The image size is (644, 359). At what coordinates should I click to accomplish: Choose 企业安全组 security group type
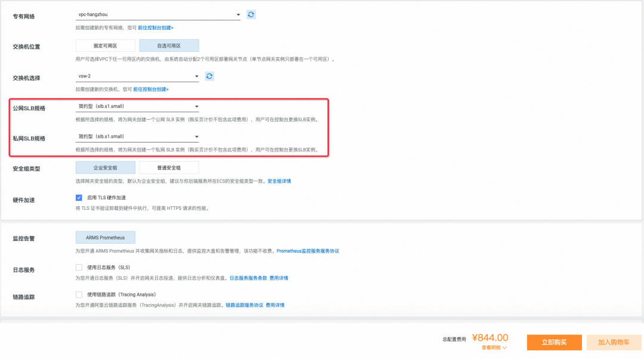106,168
